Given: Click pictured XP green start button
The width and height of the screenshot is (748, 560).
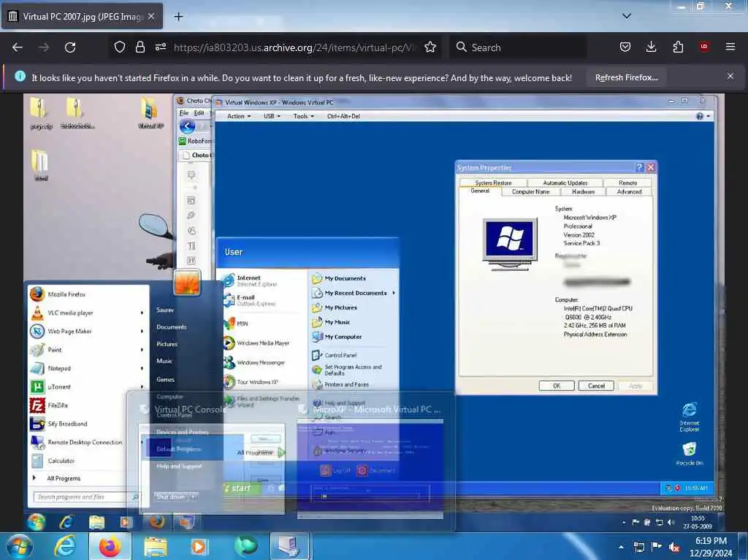Looking at the screenshot, I should pos(242,488).
